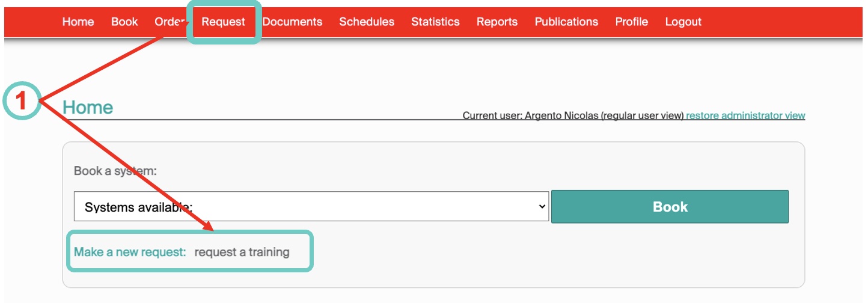Click the restore administrator view link
Viewport: 868px width, 303px height.
point(745,115)
